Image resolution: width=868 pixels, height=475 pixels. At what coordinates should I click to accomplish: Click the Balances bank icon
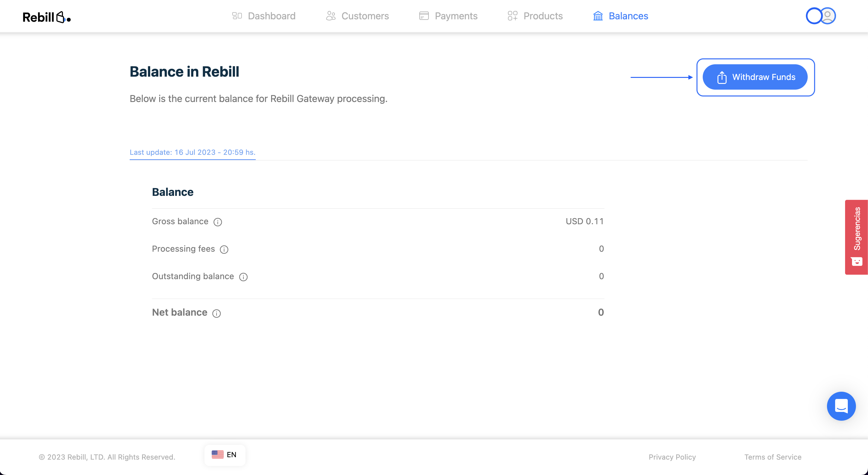click(x=598, y=16)
